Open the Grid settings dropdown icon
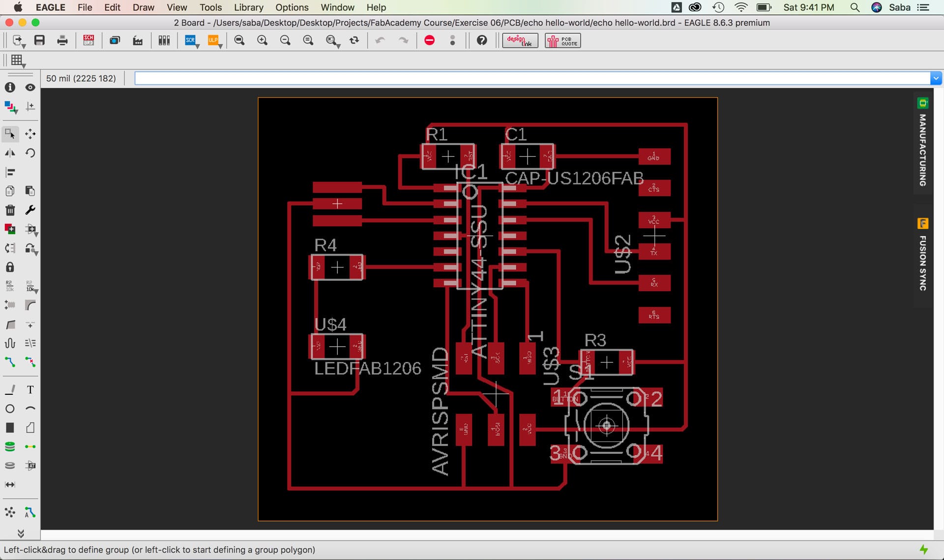The width and height of the screenshot is (944, 560). pyautogui.click(x=18, y=60)
